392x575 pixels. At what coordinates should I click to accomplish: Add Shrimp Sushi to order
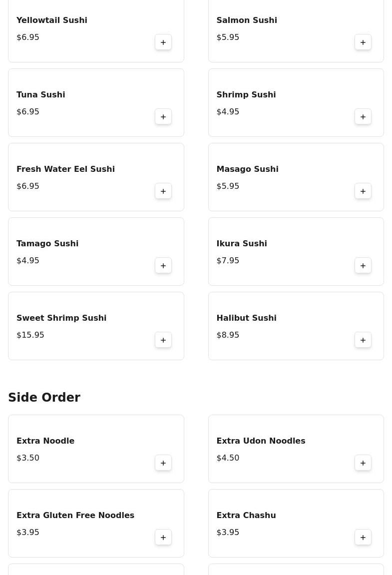pos(363,117)
